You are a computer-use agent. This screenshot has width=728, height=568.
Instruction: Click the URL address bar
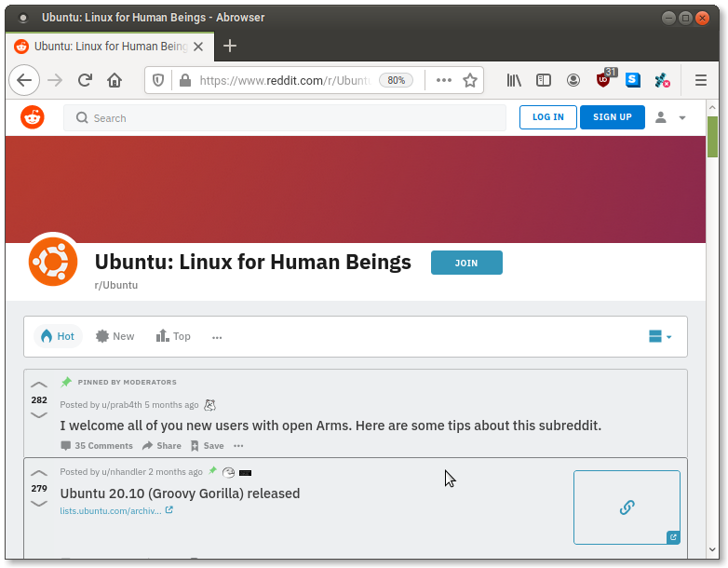pyautogui.click(x=284, y=80)
